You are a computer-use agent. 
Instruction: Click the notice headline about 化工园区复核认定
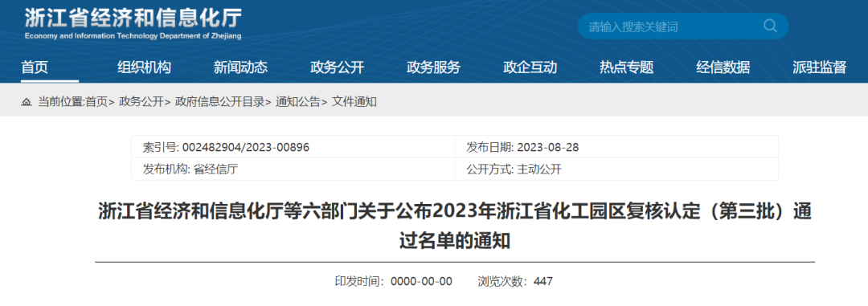pos(455,225)
